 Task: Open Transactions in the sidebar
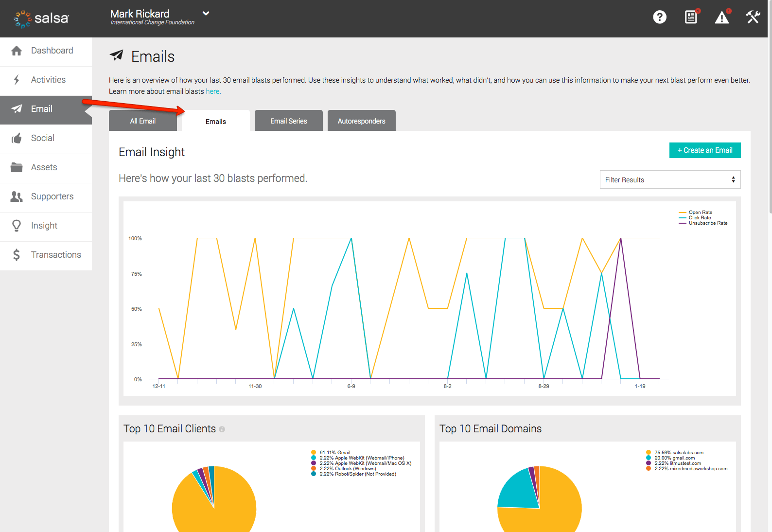point(46,256)
